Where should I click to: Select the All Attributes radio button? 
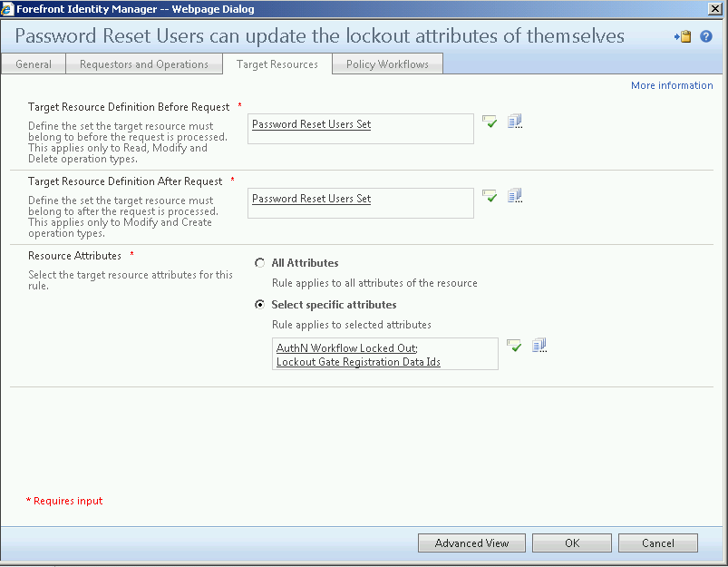pos(260,263)
